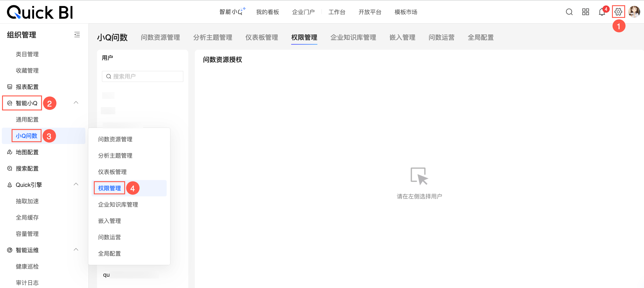This screenshot has width=644, height=288.
Task: Go to 模板市场 in top navigation
Action: (406, 12)
